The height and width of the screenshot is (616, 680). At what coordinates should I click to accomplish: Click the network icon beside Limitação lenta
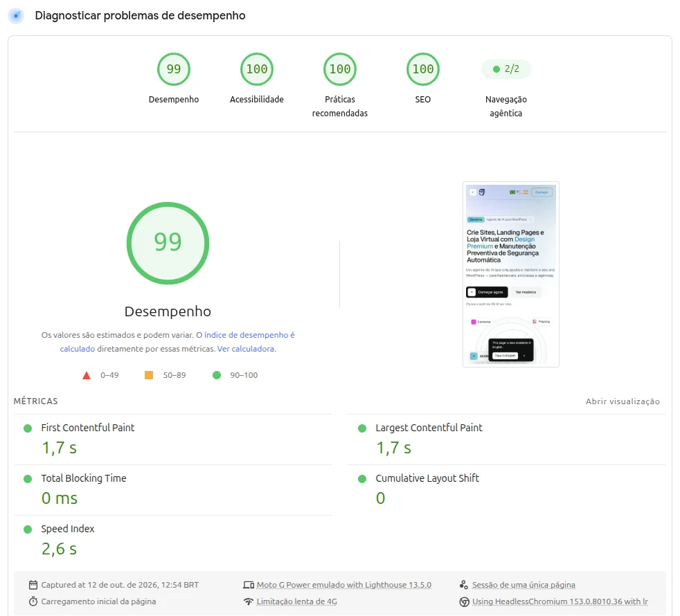pyautogui.click(x=249, y=601)
